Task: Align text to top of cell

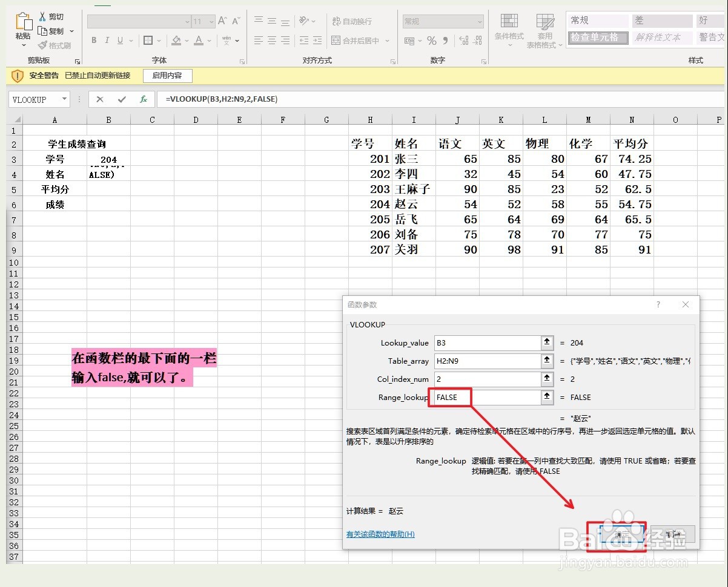Action: tap(259, 21)
